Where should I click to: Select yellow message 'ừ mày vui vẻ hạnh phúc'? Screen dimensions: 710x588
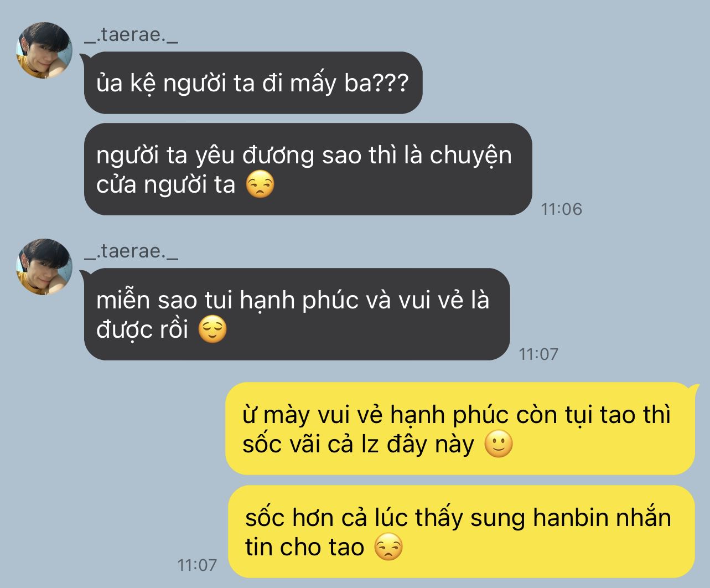point(460,429)
